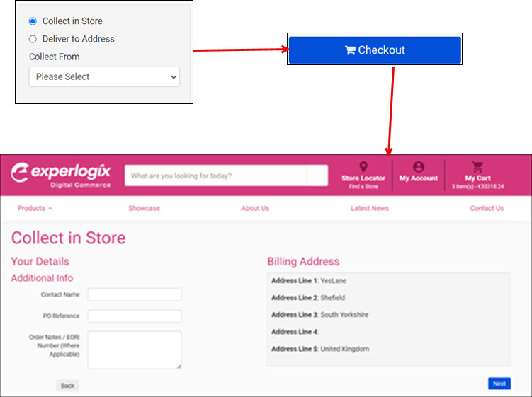The height and width of the screenshot is (397, 532).
Task: Expand the Products menu
Action: [x=35, y=208]
